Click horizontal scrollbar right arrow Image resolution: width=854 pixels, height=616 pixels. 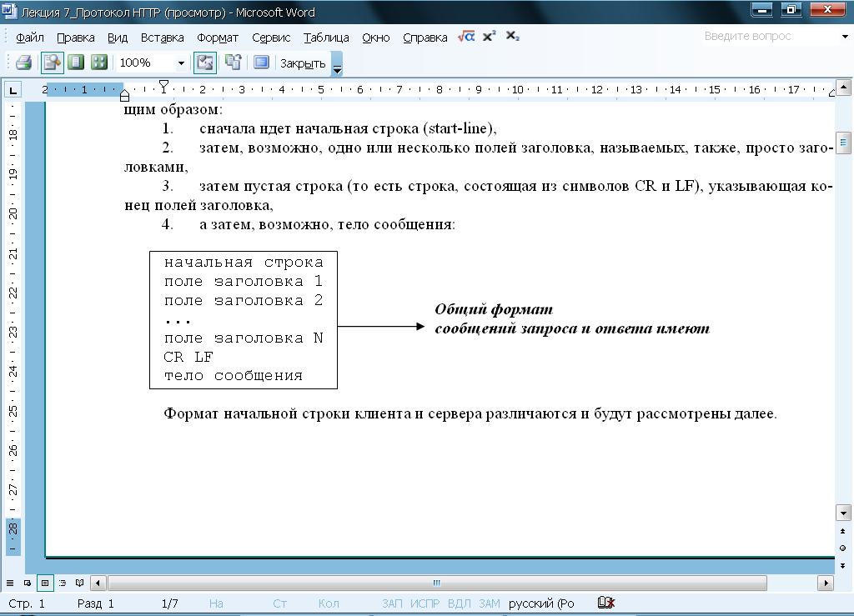tap(826, 583)
